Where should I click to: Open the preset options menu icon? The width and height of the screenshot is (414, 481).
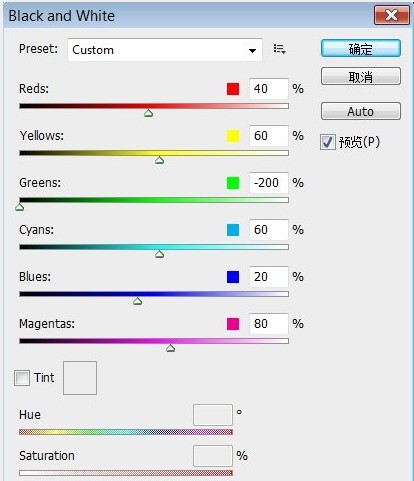click(279, 49)
